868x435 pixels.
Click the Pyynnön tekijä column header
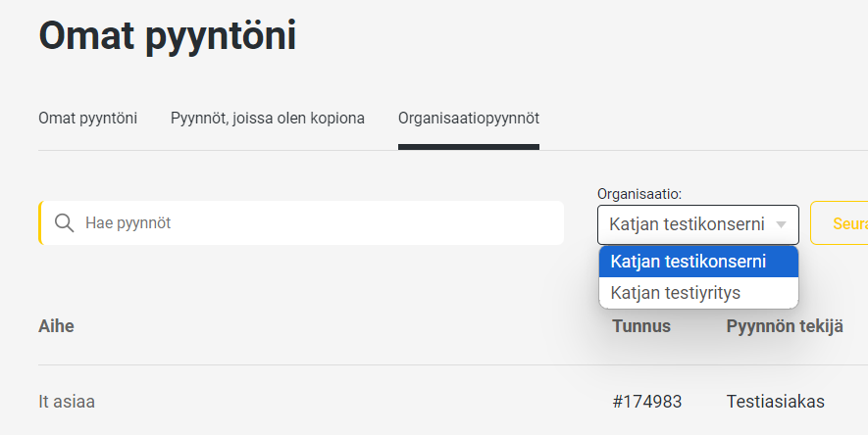(784, 326)
